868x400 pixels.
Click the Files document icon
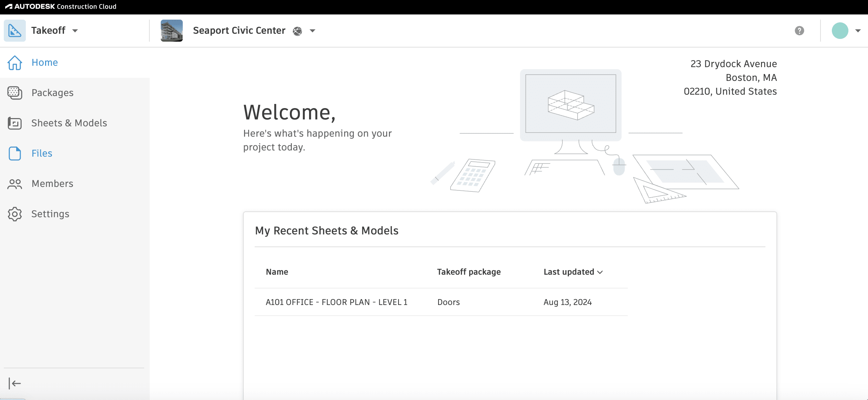14,154
